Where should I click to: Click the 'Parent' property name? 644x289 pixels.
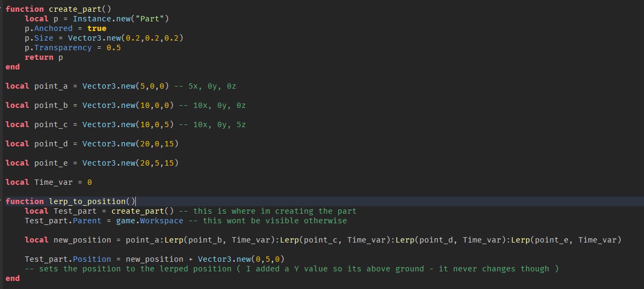tap(87, 221)
